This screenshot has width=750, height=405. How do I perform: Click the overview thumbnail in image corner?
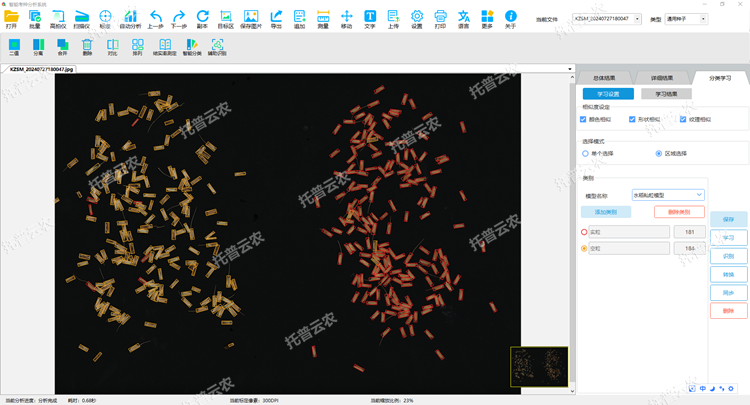click(x=539, y=365)
